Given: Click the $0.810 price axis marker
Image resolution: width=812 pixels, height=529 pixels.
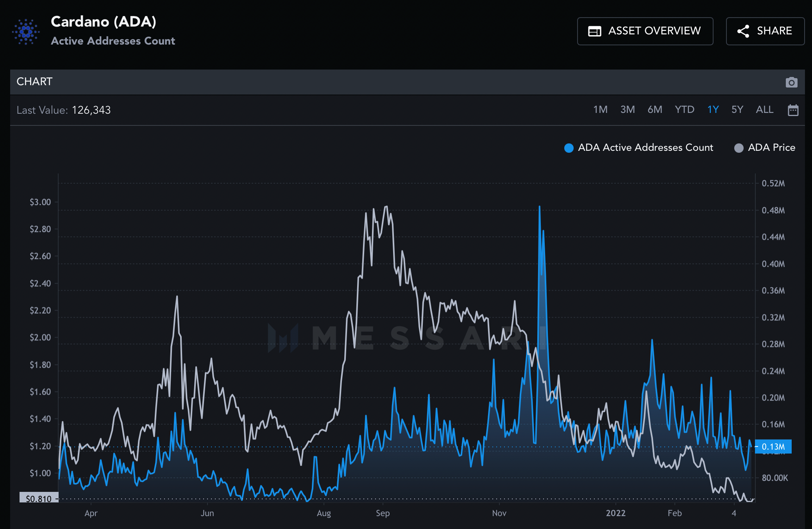Looking at the screenshot, I should coord(39,499).
